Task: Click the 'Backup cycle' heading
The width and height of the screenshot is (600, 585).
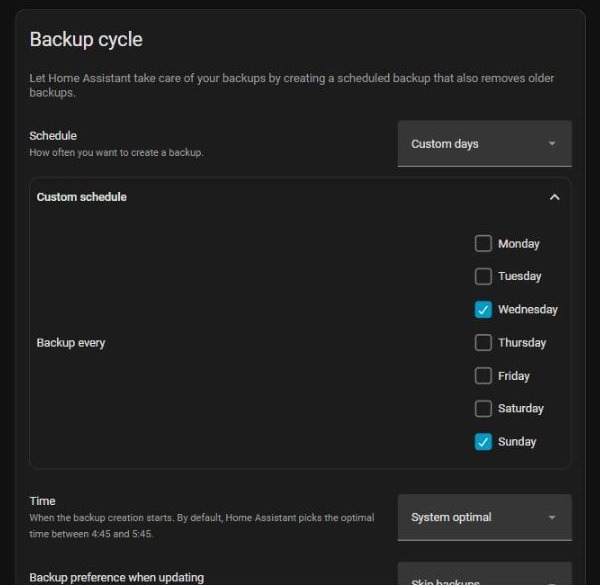Action: point(86,40)
